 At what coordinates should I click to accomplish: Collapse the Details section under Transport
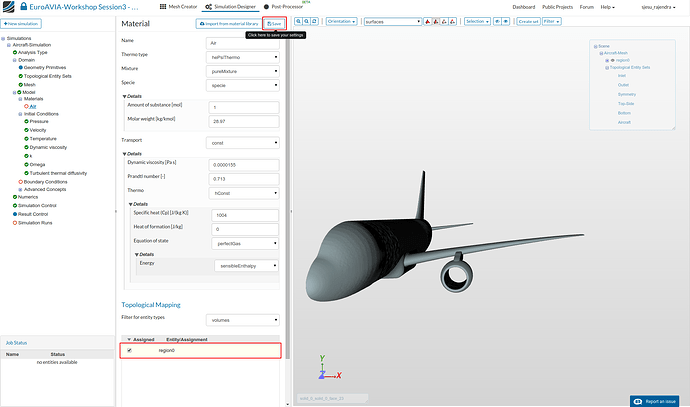point(132,154)
